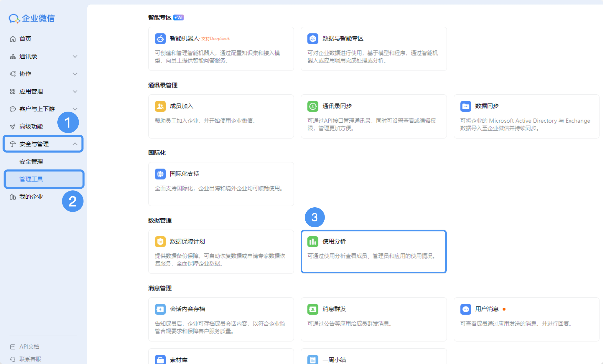Screen dimensions: 603x364
Task: Click the 会话内容存档 archive icon
Action: point(160,309)
